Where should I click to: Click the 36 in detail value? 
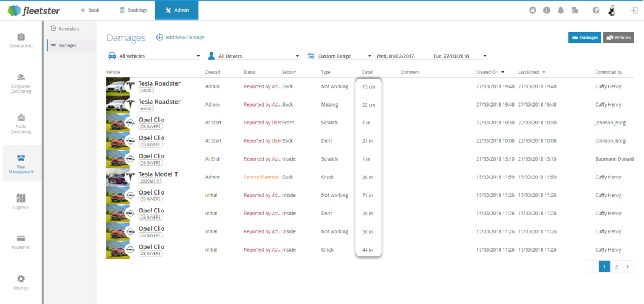pos(367,177)
